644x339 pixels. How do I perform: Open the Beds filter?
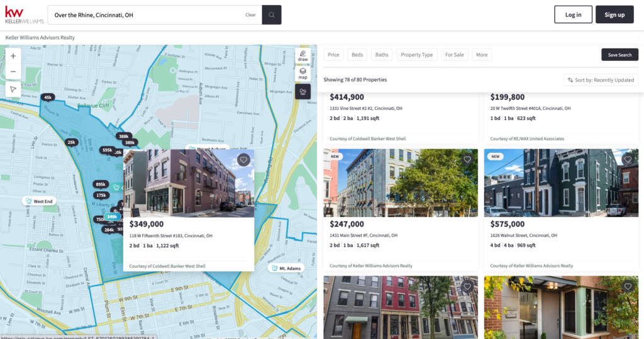pyautogui.click(x=357, y=55)
